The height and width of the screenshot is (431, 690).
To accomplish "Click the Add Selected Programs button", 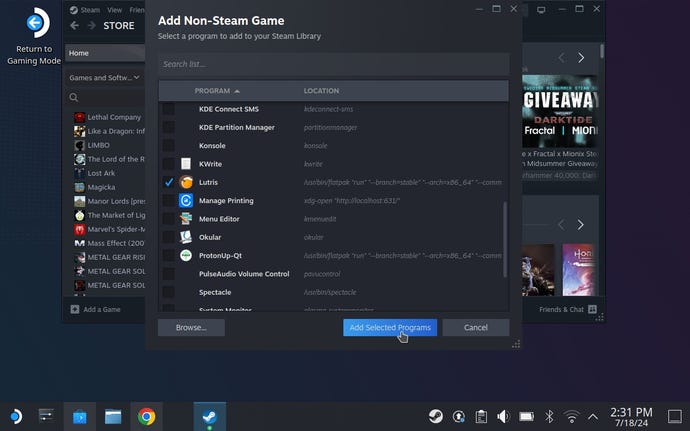I will pyautogui.click(x=389, y=327).
